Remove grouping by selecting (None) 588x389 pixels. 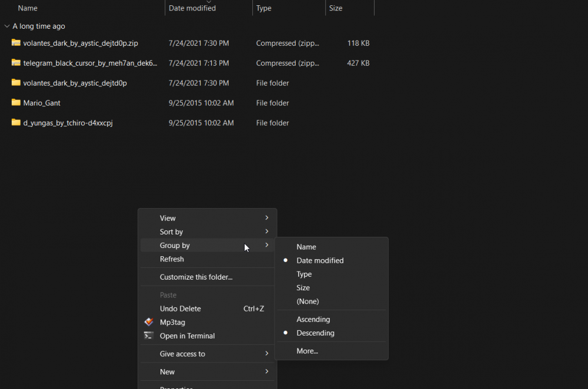pos(308,301)
